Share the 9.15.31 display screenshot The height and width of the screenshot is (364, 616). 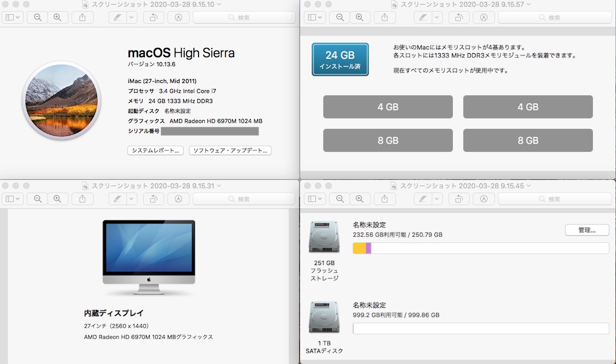tap(83, 199)
